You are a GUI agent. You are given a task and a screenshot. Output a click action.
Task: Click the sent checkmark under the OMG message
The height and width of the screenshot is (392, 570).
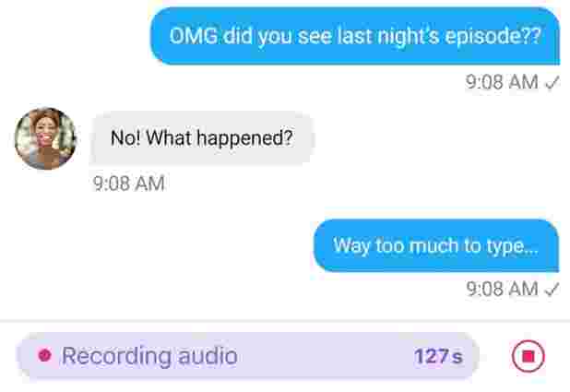click(x=552, y=83)
